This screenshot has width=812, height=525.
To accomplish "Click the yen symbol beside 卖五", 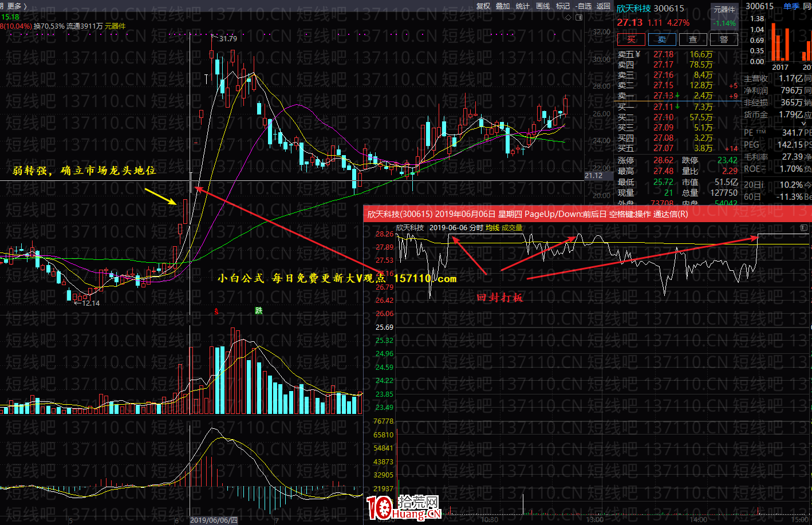I will [x=637, y=54].
